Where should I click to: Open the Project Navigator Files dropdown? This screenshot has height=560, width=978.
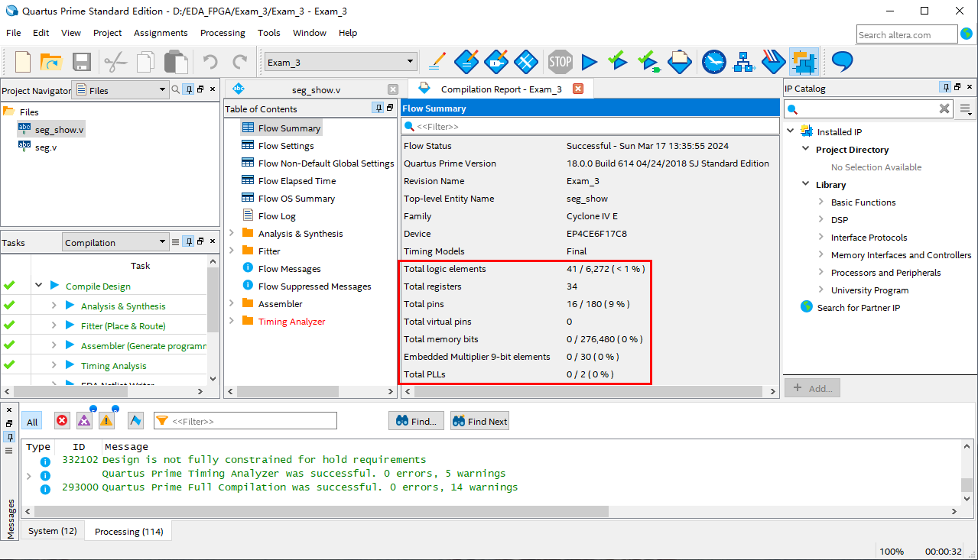(121, 90)
